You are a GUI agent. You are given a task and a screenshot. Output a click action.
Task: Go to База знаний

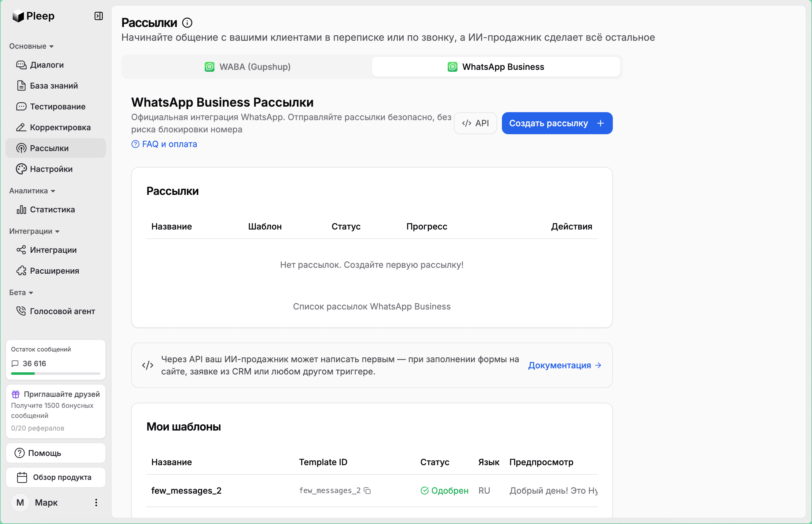(56, 85)
